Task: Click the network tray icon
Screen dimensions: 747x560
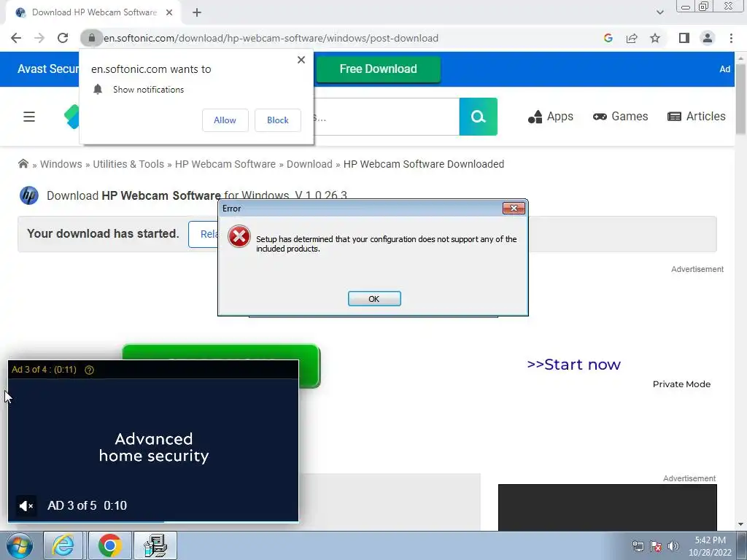Action: 638,546
